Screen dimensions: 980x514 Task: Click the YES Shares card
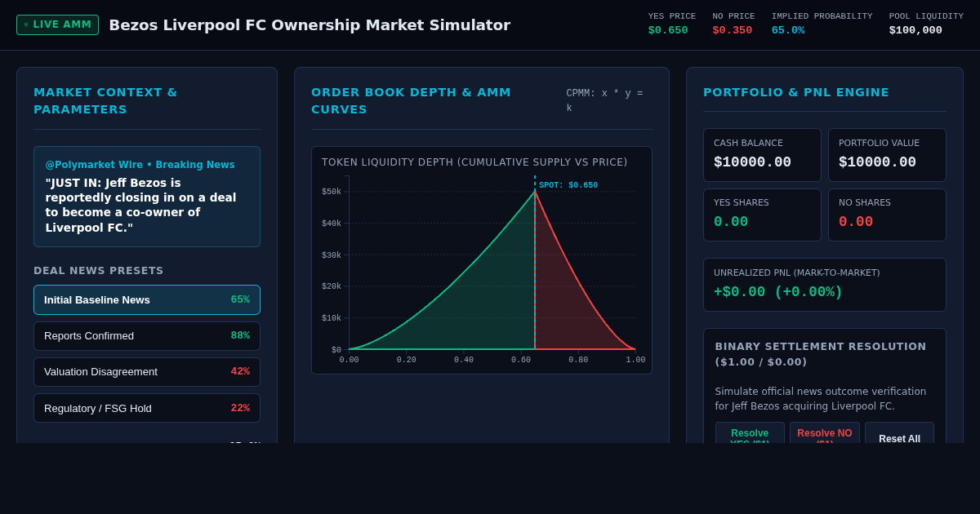(762, 215)
